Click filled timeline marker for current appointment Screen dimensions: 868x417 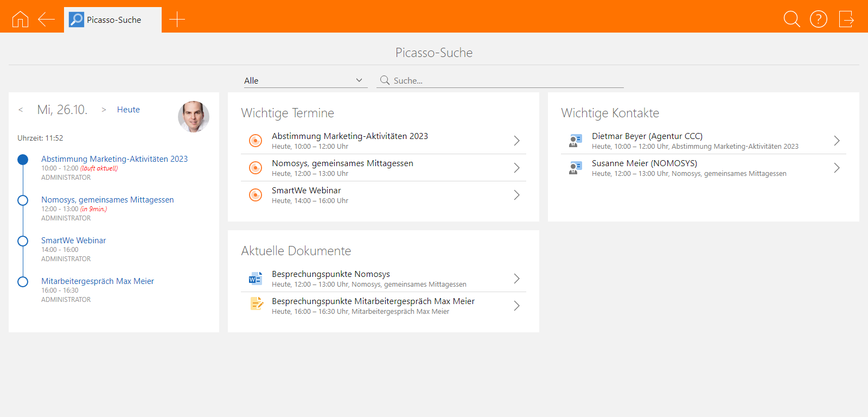[x=23, y=160]
